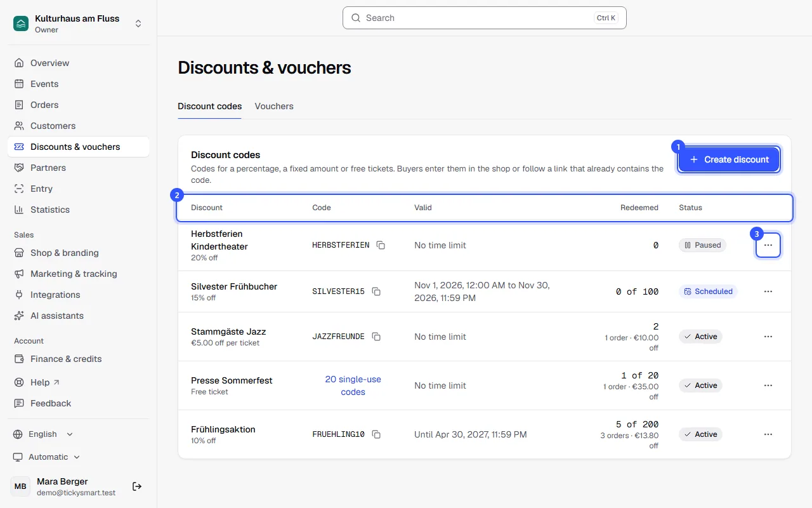This screenshot has width=812, height=508.
Task: Open actions menu for Presse Sommerfest
Action: (x=768, y=385)
